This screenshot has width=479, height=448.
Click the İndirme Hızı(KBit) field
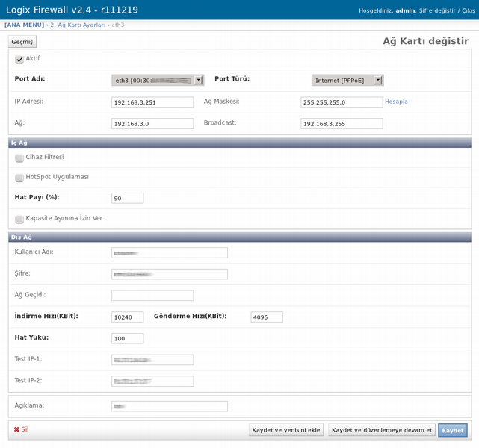pos(127,317)
